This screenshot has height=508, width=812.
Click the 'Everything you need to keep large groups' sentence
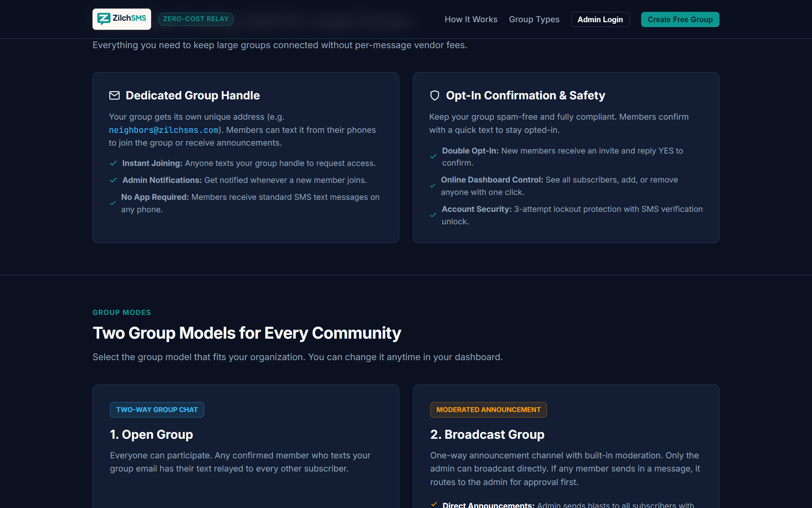(x=280, y=45)
